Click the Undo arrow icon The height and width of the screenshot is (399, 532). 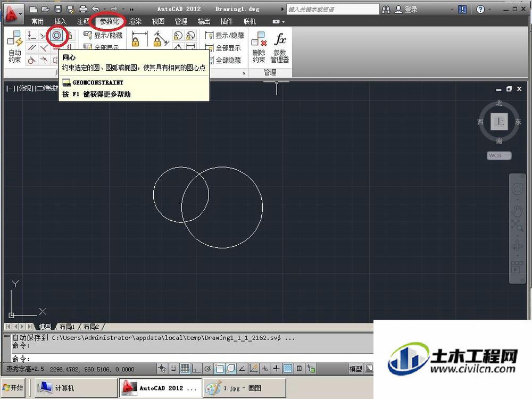click(96, 9)
